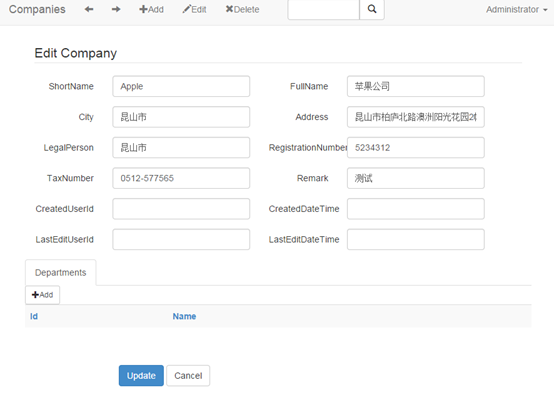Click the City input field

tap(181, 117)
